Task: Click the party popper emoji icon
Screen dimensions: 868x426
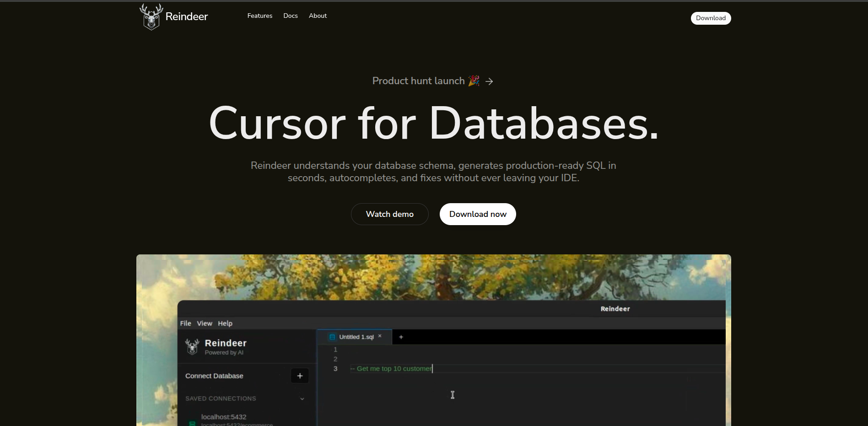Action: 474,81
